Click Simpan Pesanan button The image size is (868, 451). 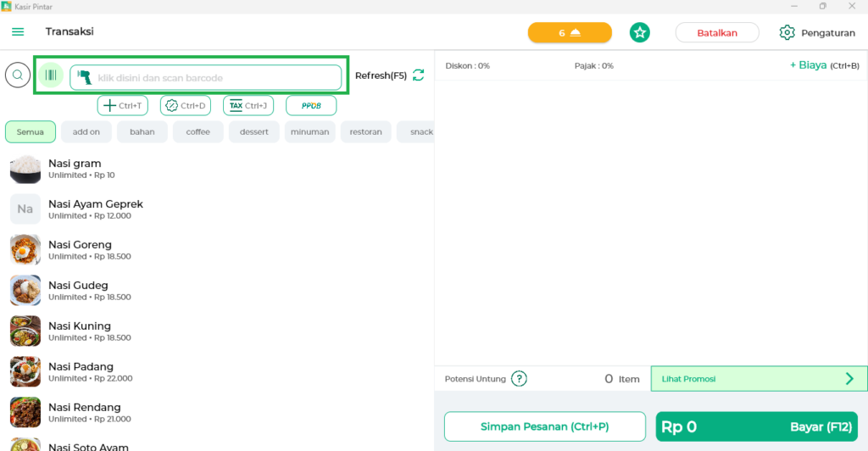tap(545, 426)
